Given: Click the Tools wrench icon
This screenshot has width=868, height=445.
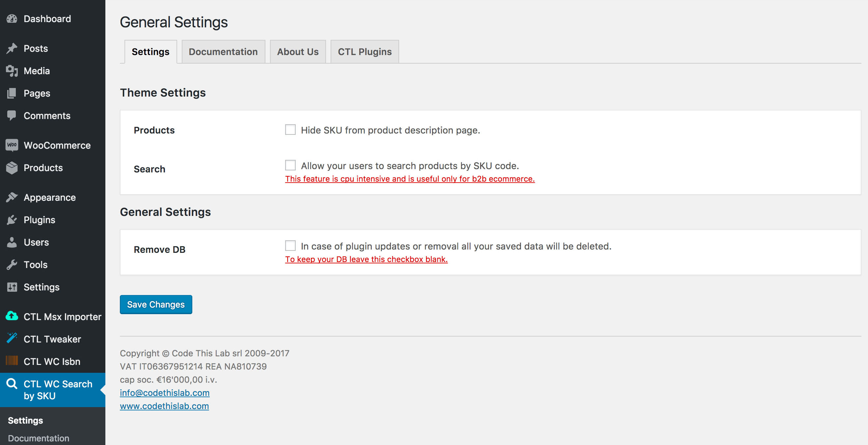Looking at the screenshot, I should (12, 265).
